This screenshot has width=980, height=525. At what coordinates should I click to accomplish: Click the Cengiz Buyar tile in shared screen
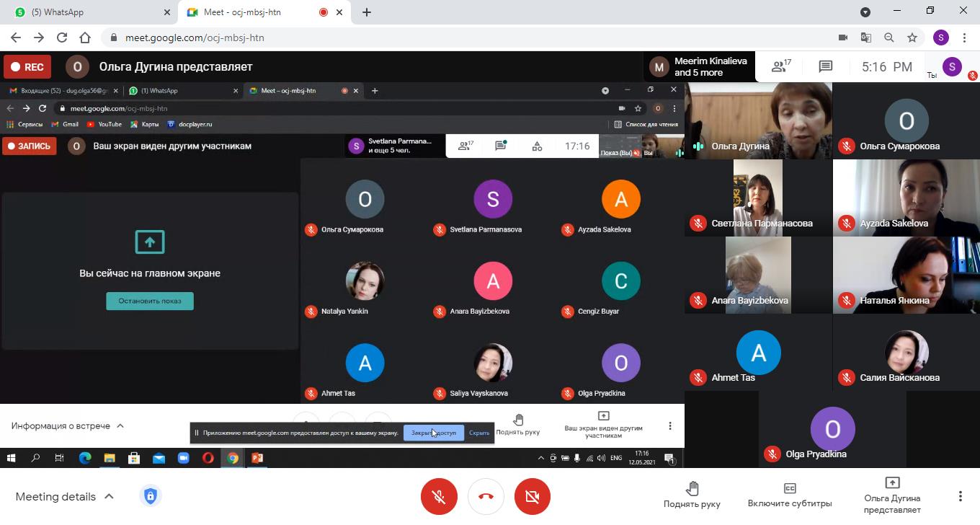click(620, 288)
